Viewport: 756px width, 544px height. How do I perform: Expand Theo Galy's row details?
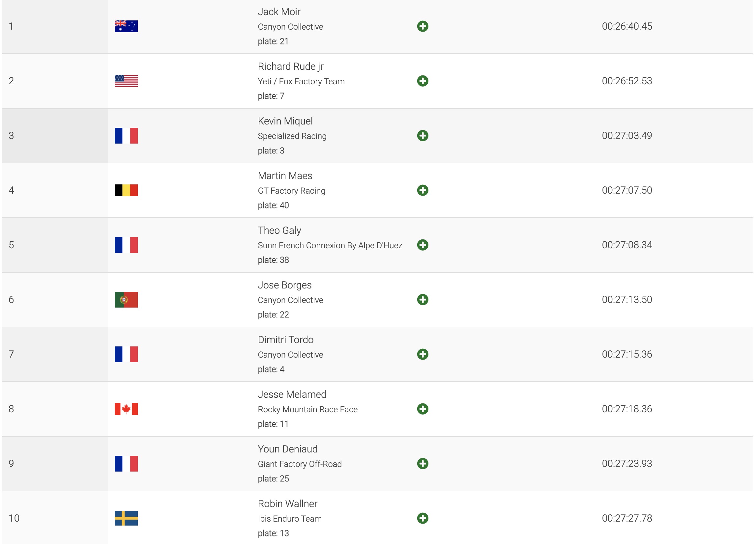[x=422, y=245]
